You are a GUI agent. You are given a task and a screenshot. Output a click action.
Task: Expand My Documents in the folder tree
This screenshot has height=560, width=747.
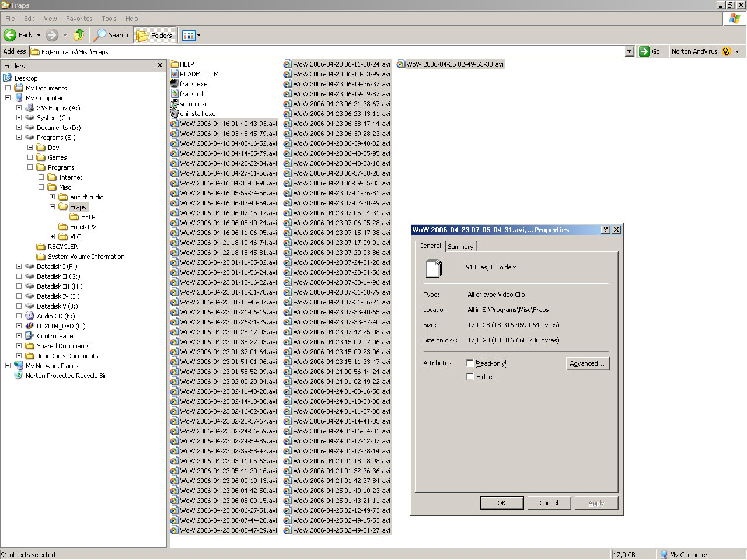point(8,88)
